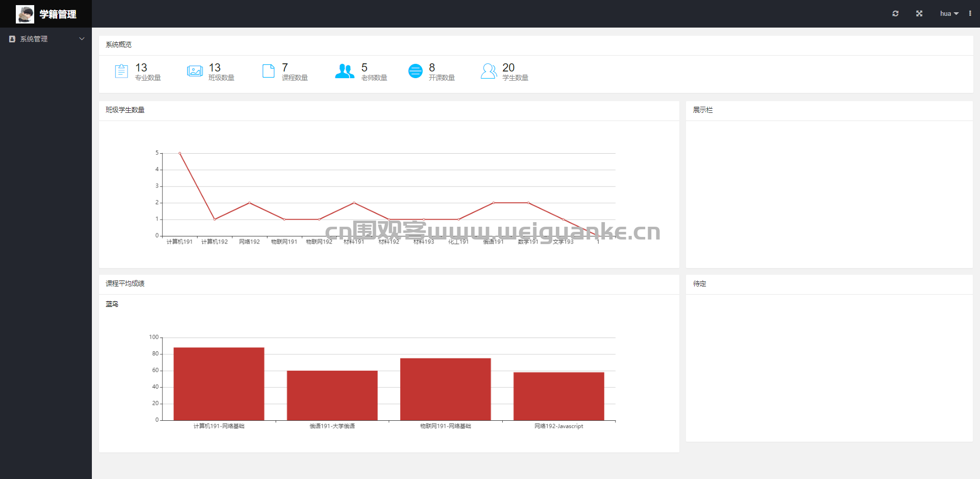Select the 系统管理 sidebar menu item
This screenshot has width=980, height=479.
46,39
